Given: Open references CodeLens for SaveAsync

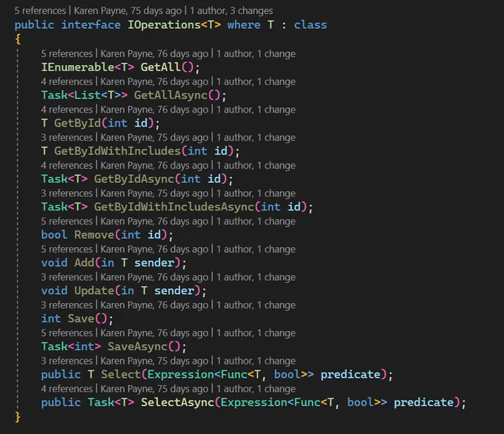Looking at the screenshot, I should pos(67,333).
